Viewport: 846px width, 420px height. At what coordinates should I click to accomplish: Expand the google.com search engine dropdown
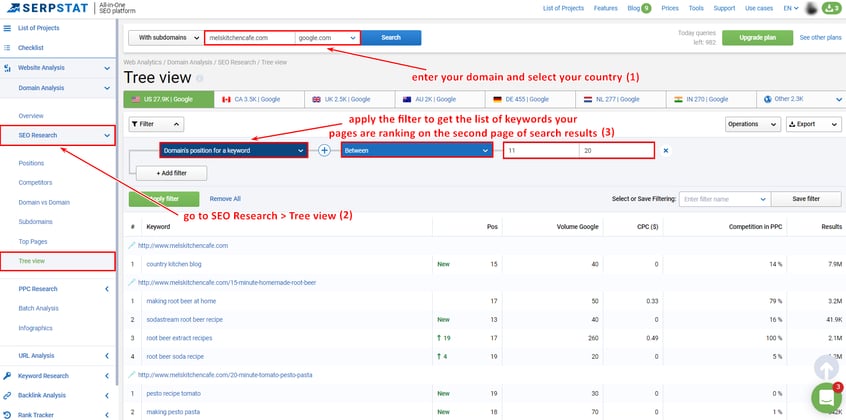pyautogui.click(x=328, y=38)
